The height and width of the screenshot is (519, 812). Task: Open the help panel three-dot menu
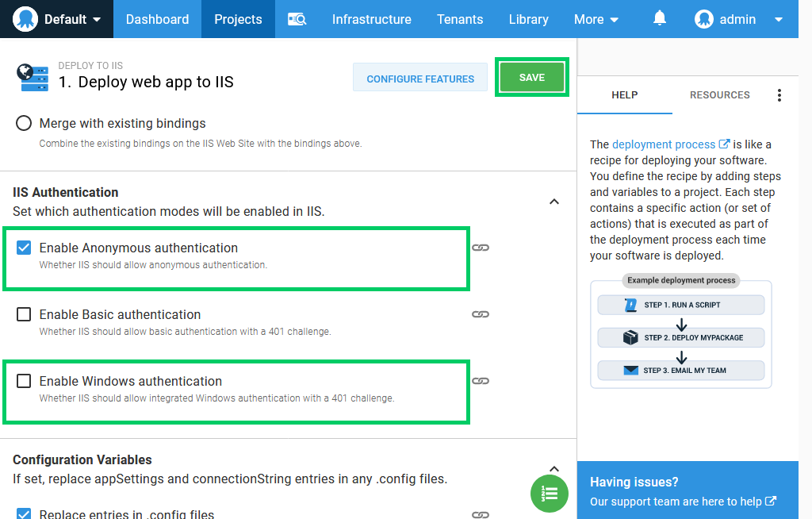779,95
